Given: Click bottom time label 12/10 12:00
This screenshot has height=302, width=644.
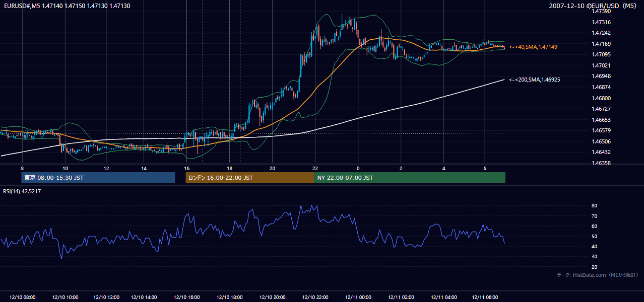Looking at the screenshot, I should [x=106, y=297].
